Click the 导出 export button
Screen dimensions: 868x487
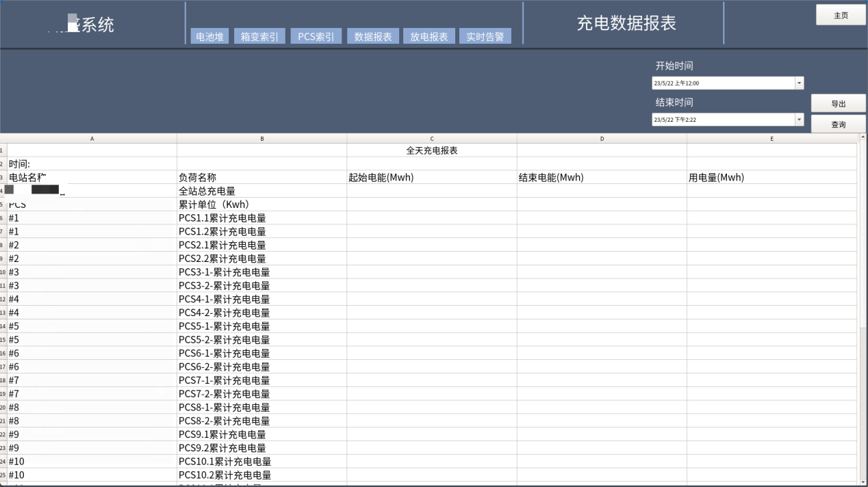838,103
